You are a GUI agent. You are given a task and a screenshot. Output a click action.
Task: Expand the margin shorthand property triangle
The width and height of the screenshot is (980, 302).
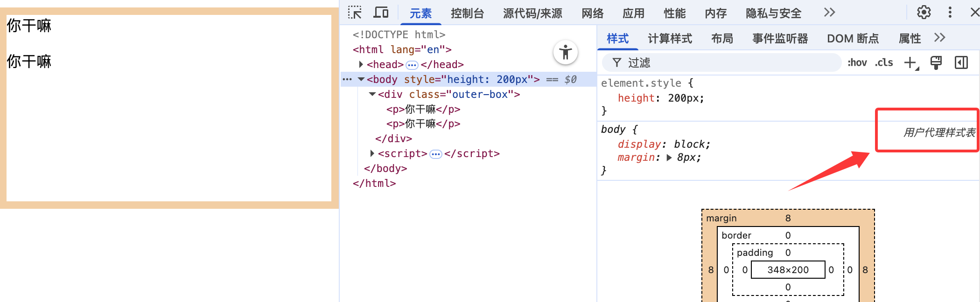coord(669,158)
